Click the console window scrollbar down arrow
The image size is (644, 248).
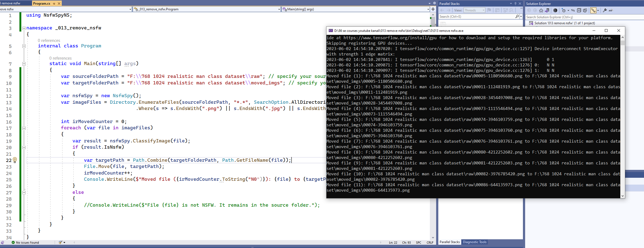[623, 196]
